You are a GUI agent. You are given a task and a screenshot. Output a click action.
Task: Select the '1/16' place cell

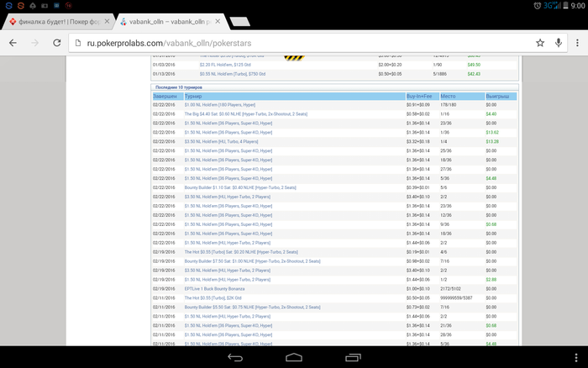click(444, 114)
